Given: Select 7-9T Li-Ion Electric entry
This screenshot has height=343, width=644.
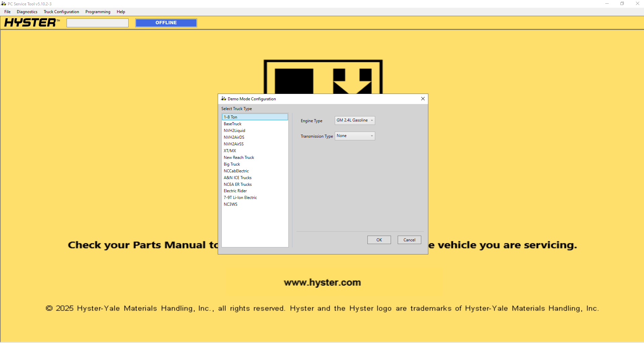Looking at the screenshot, I should (255, 197).
